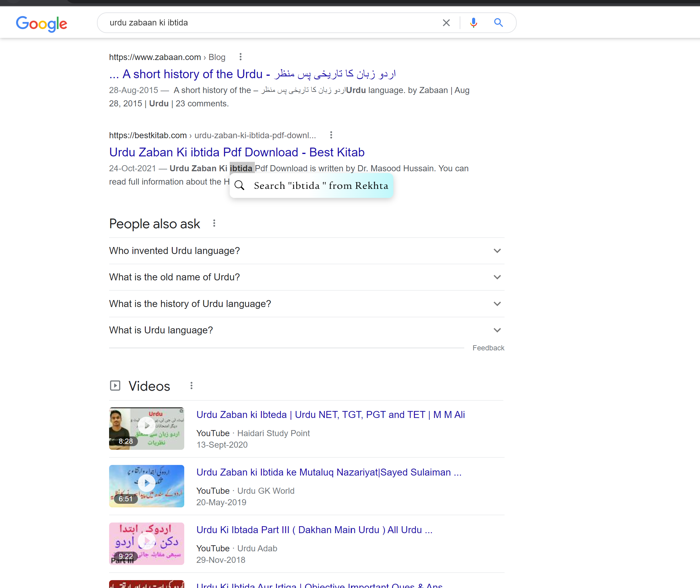The height and width of the screenshot is (588, 700).
Task: Expand 'What is the old name of Urdu?'
Action: coord(497,277)
